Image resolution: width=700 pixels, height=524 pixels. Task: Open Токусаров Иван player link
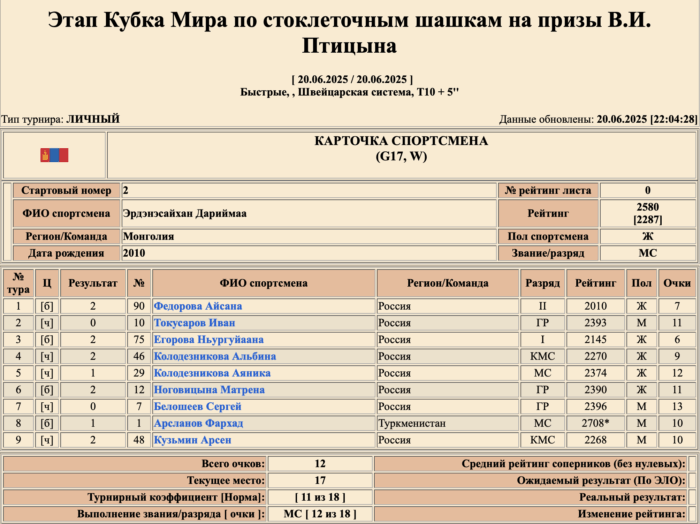(194, 323)
